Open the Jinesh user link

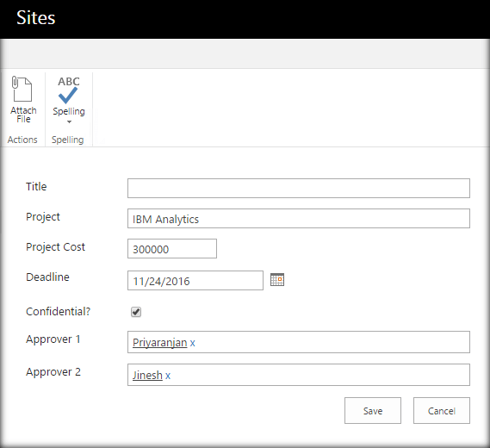147,375
